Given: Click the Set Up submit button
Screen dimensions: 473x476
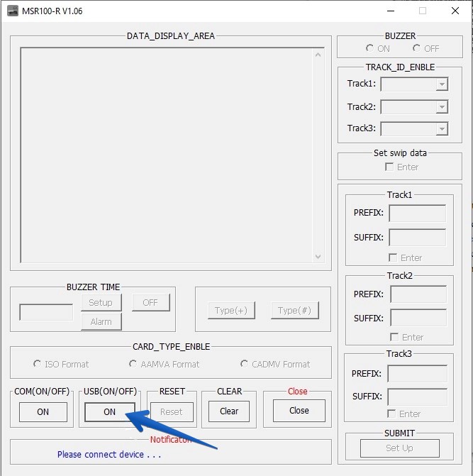Looking at the screenshot, I should coord(399,448).
